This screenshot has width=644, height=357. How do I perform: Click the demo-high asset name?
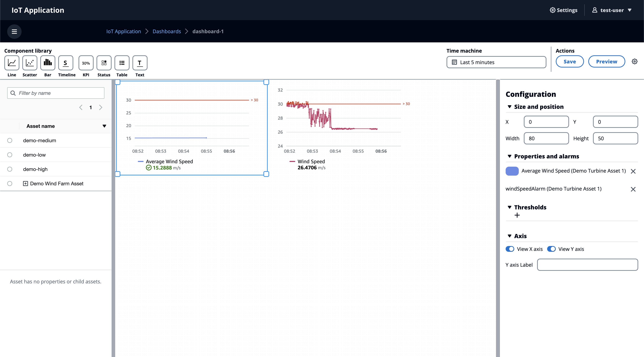tap(35, 169)
